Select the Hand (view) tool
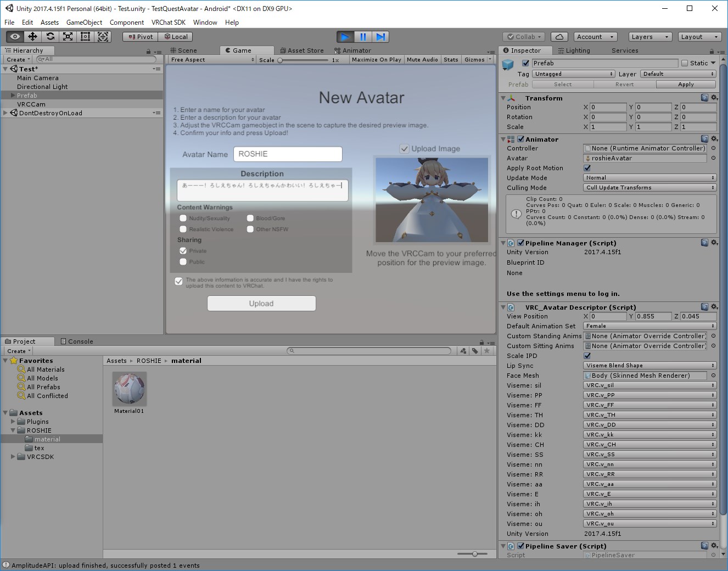This screenshot has width=728, height=571. coord(15,37)
